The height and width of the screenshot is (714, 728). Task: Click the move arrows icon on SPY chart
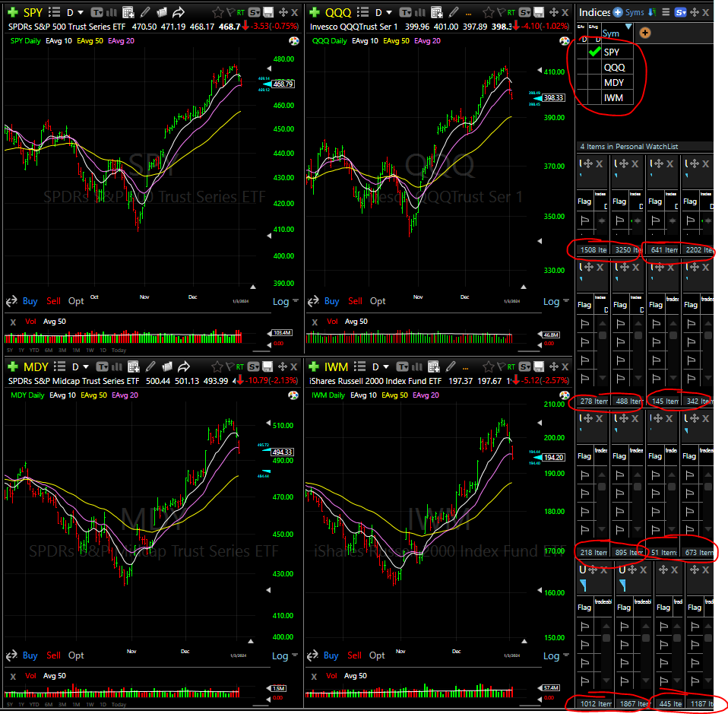[x=283, y=12]
